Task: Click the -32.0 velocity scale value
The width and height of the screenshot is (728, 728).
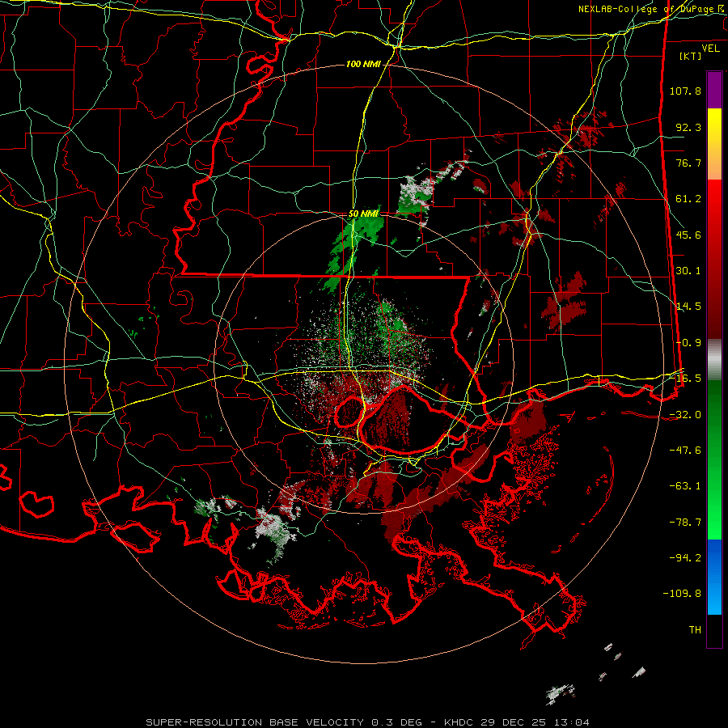Action: click(x=685, y=415)
